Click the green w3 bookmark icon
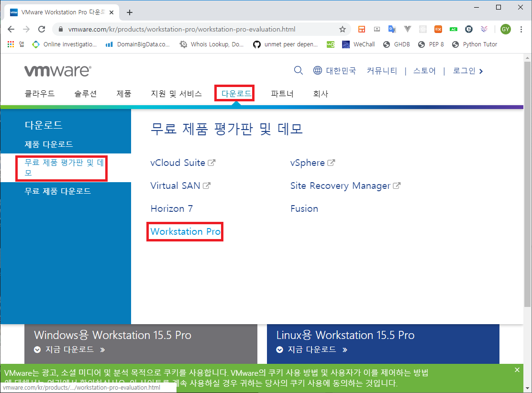532x393 pixels. pyautogui.click(x=331, y=44)
